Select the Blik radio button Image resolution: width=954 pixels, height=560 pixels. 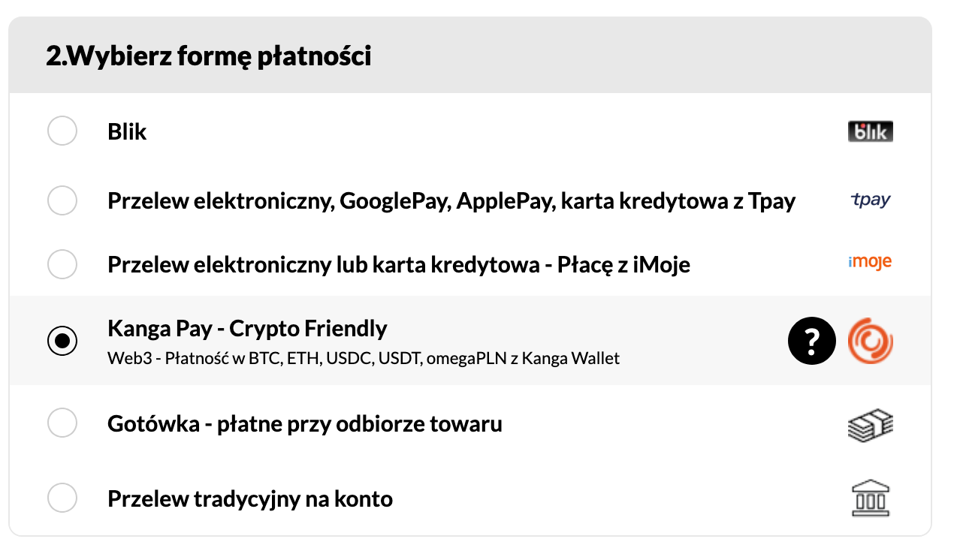[x=62, y=131]
